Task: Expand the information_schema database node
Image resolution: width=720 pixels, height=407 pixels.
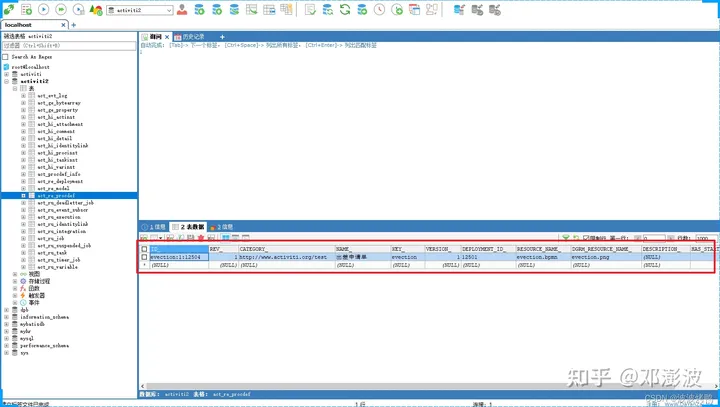Action: coord(6,317)
